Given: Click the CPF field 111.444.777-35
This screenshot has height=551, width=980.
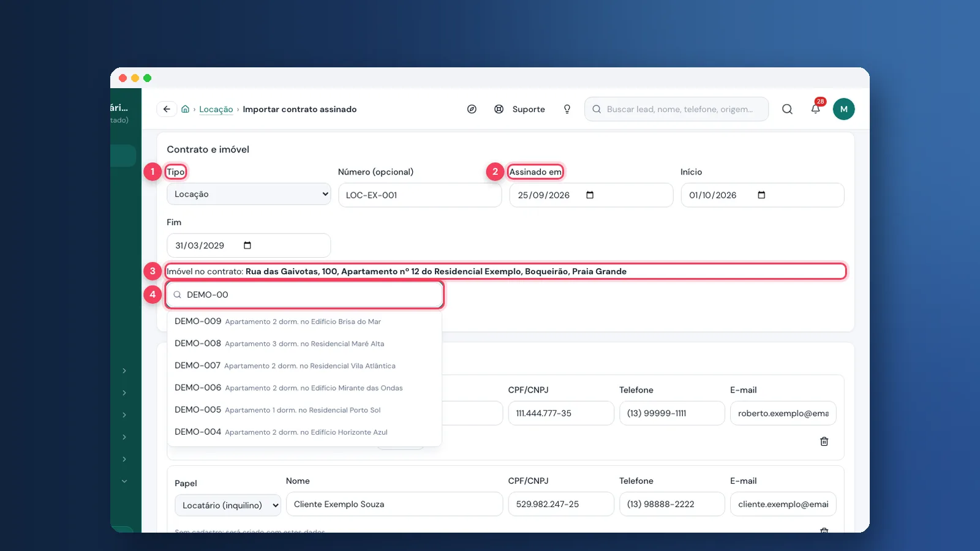Looking at the screenshot, I should (561, 413).
